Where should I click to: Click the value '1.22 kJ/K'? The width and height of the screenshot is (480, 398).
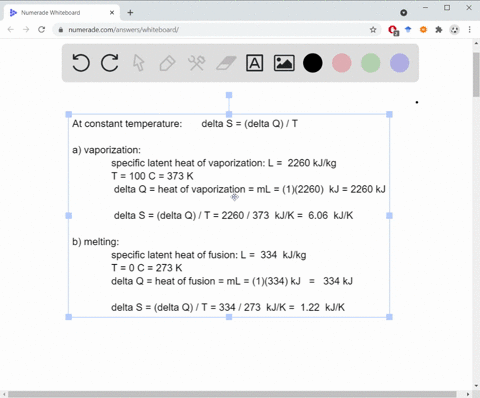click(322, 307)
